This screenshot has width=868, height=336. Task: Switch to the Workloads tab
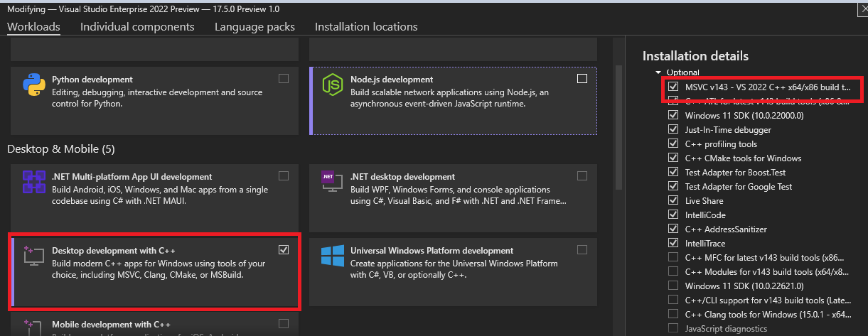click(x=33, y=27)
